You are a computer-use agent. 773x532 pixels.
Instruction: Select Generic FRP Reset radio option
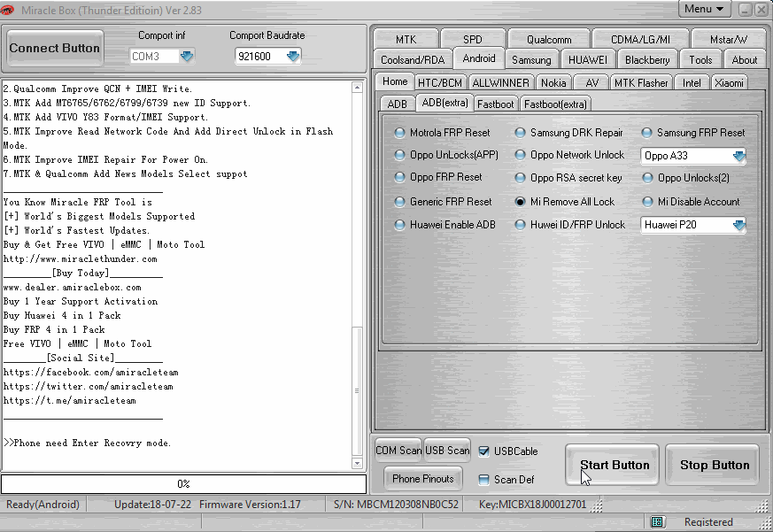click(x=400, y=202)
